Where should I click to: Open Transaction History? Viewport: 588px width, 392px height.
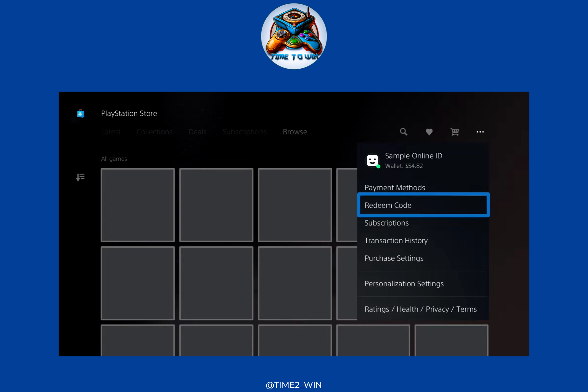(x=396, y=240)
